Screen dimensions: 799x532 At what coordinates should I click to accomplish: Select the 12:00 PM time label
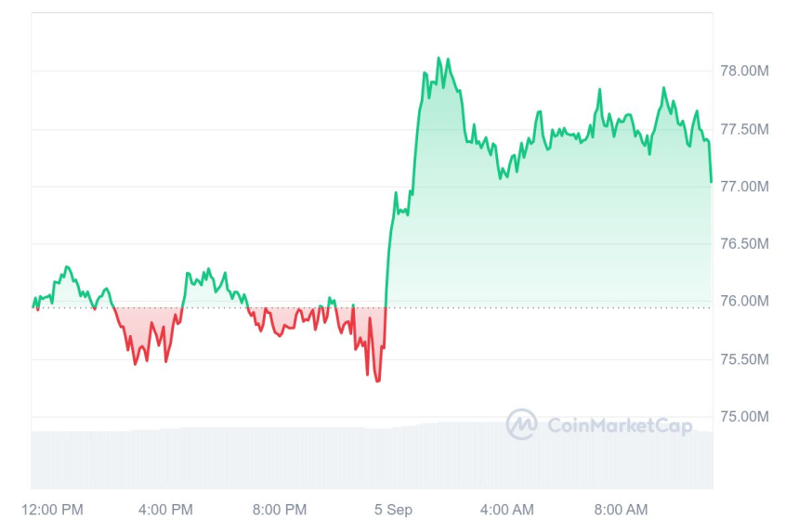pyautogui.click(x=52, y=510)
